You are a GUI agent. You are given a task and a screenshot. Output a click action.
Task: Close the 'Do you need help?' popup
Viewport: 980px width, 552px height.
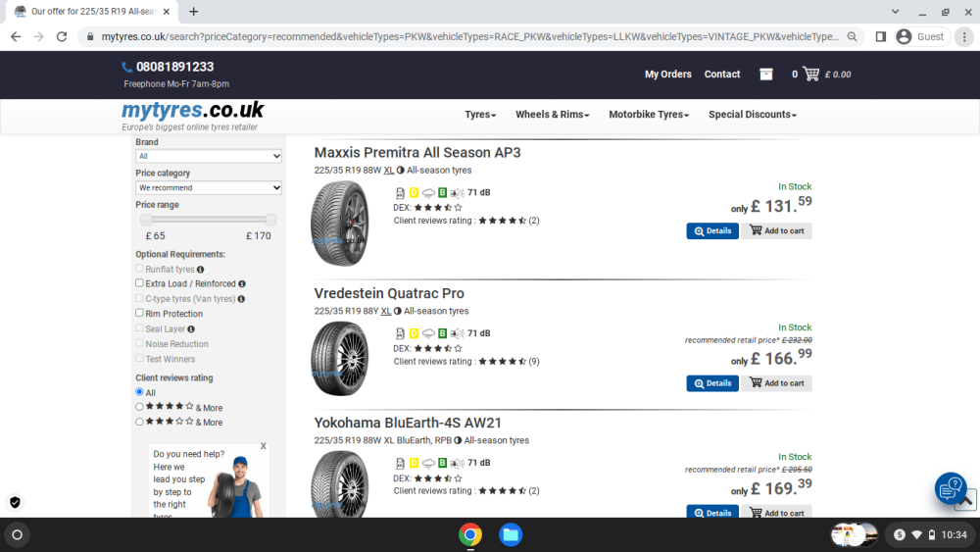pyautogui.click(x=263, y=446)
